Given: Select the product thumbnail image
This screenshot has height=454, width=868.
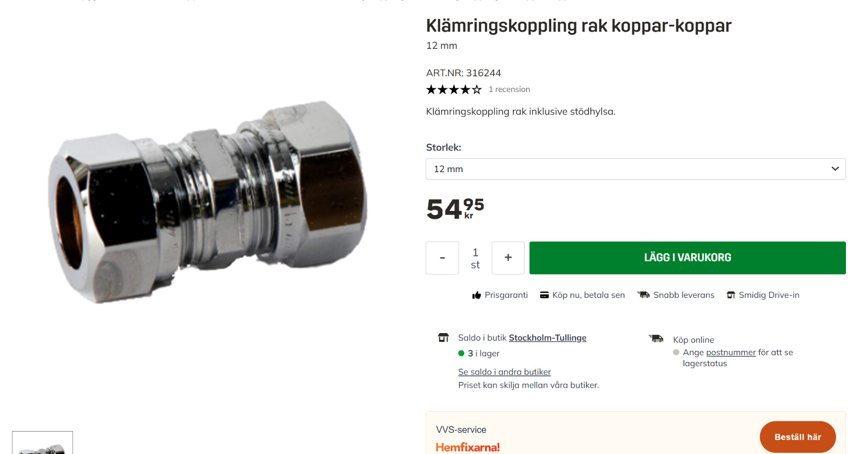Looking at the screenshot, I should point(42,443).
